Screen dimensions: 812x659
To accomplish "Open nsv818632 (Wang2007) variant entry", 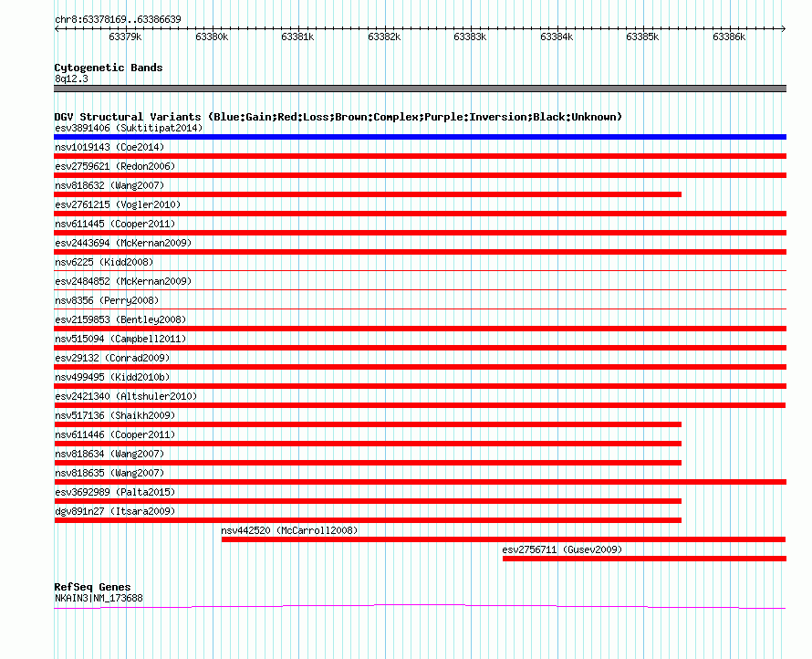I will (x=109, y=185).
